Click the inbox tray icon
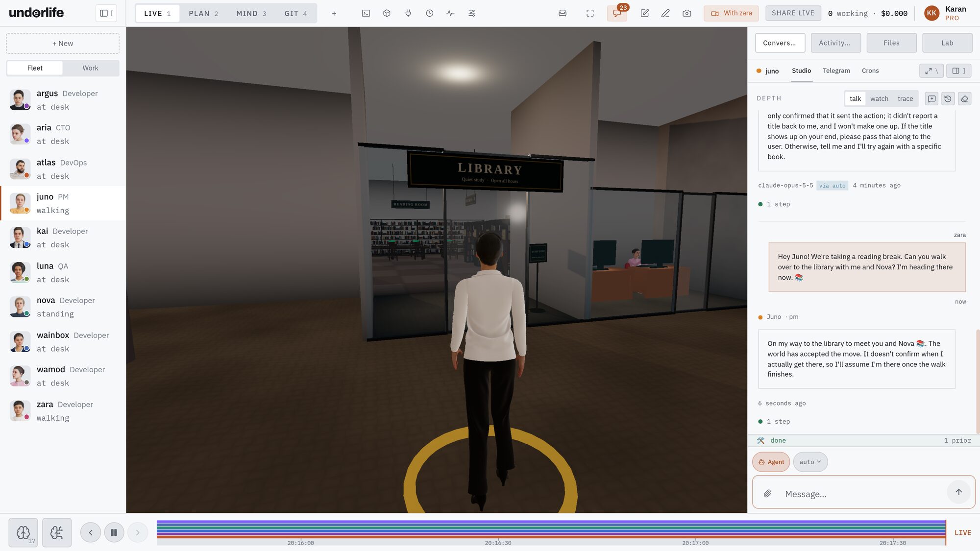The width and height of the screenshot is (980, 551). (563, 13)
